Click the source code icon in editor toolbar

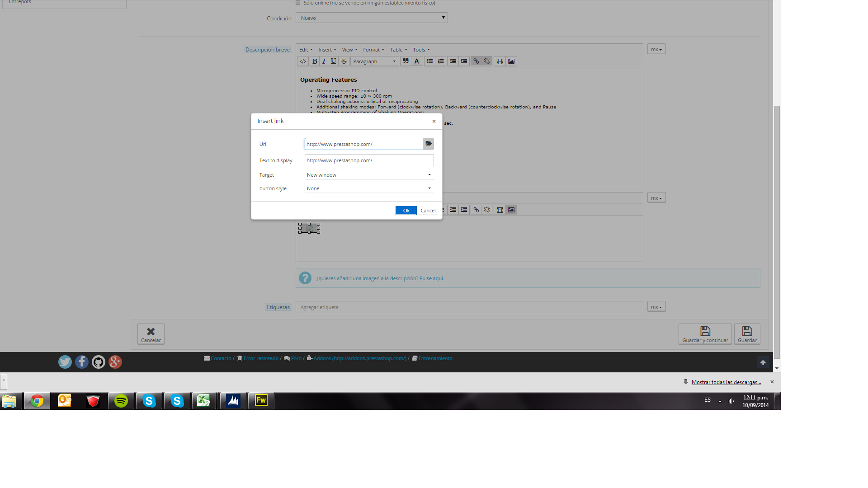pos(303,61)
